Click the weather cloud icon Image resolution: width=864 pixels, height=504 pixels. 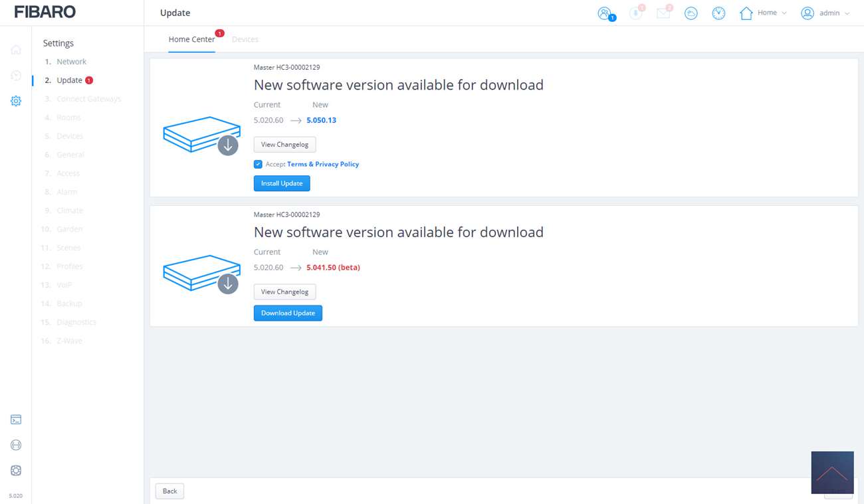click(x=691, y=13)
